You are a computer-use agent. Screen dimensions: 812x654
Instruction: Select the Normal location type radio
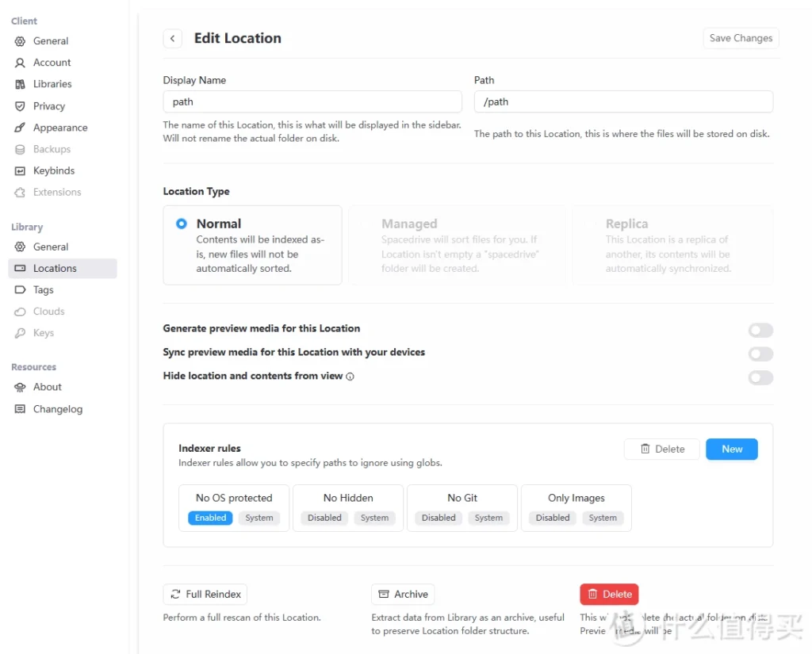[182, 224]
